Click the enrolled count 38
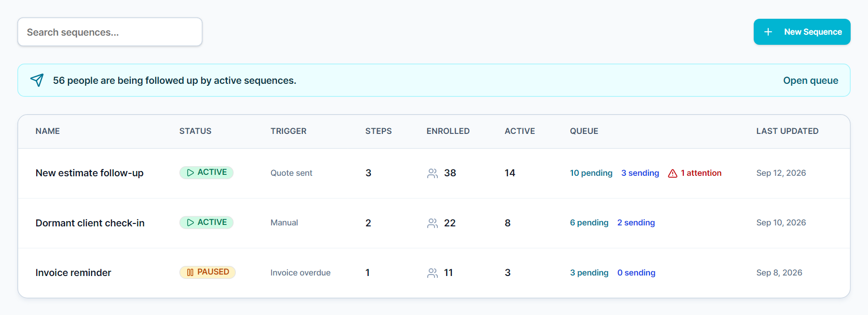Viewport: 868px width, 315px height. pos(450,173)
